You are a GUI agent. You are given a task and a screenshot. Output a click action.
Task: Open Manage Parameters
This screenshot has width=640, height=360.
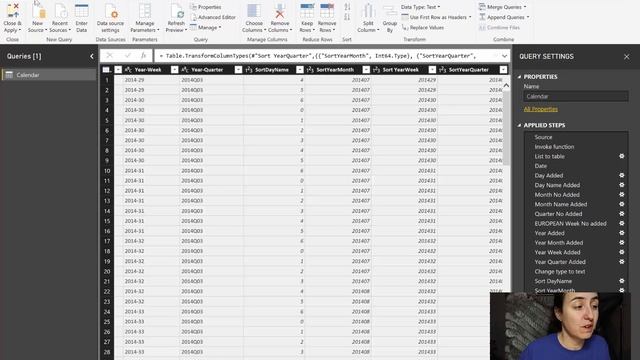pos(144,18)
